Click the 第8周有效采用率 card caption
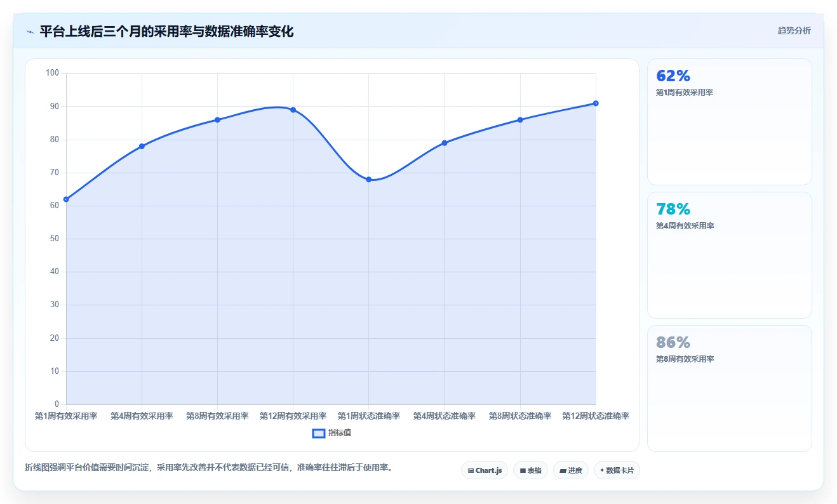This screenshot has width=837, height=504. (685, 359)
